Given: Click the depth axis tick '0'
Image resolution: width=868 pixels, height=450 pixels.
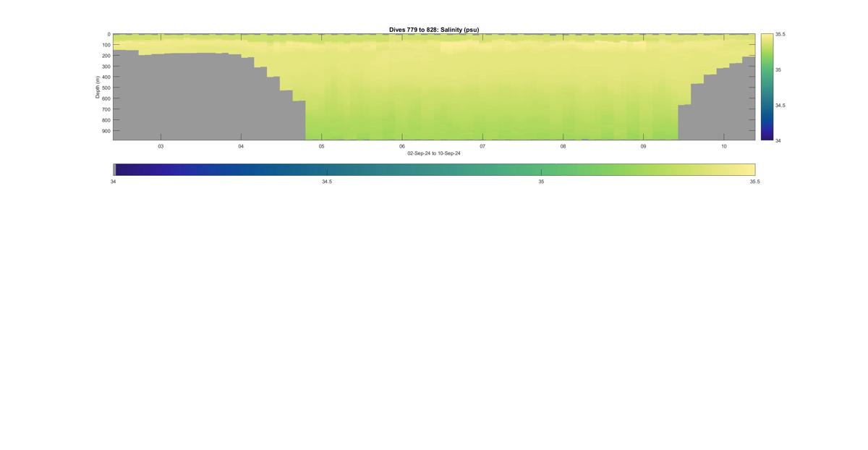Looking at the screenshot, I should pyautogui.click(x=109, y=34).
